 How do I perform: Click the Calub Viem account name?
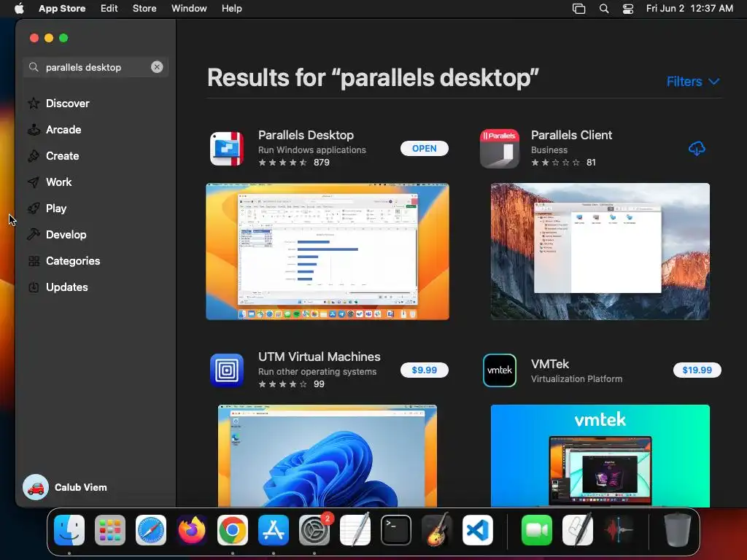tap(80, 488)
